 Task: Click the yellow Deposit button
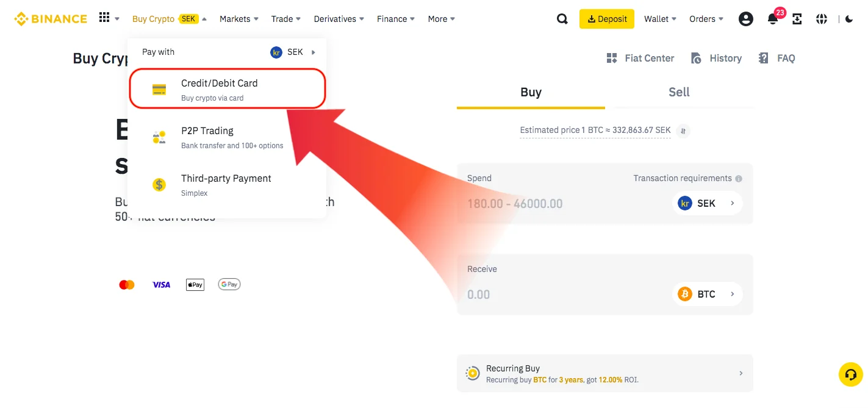606,19
